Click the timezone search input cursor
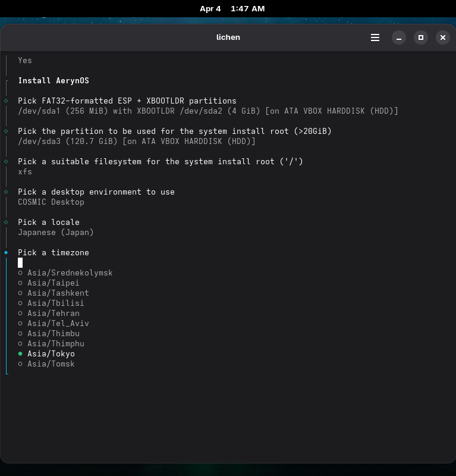 tap(20, 262)
